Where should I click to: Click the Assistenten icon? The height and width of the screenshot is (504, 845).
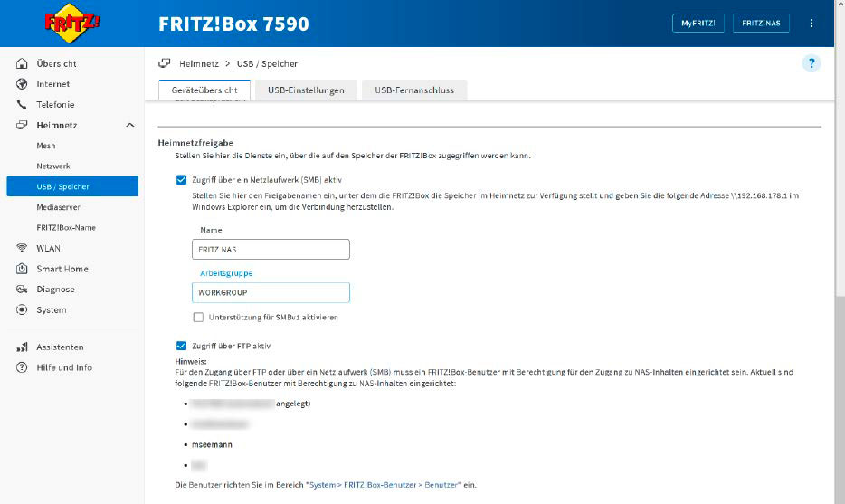[22, 347]
